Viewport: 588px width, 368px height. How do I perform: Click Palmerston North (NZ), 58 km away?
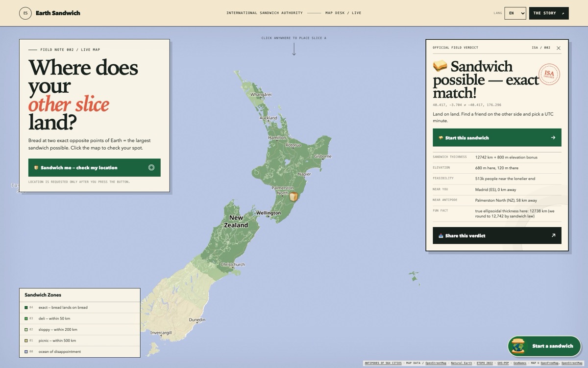(x=506, y=200)
